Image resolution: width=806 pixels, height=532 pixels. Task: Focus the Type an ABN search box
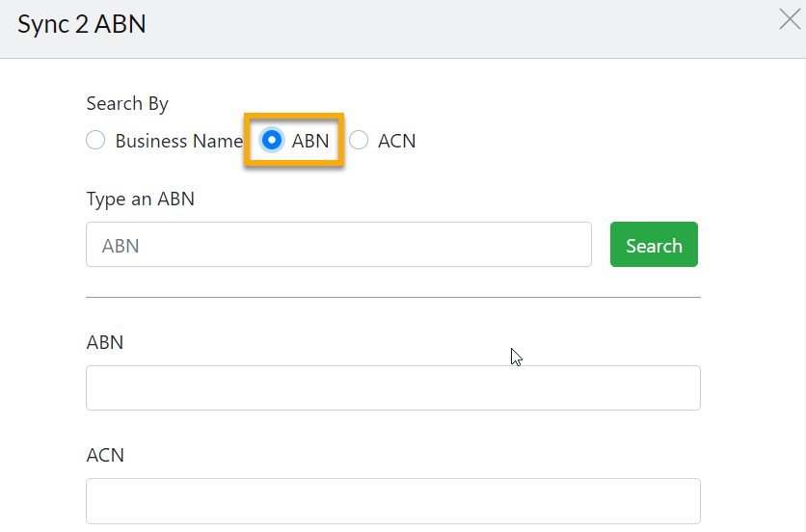338,245
